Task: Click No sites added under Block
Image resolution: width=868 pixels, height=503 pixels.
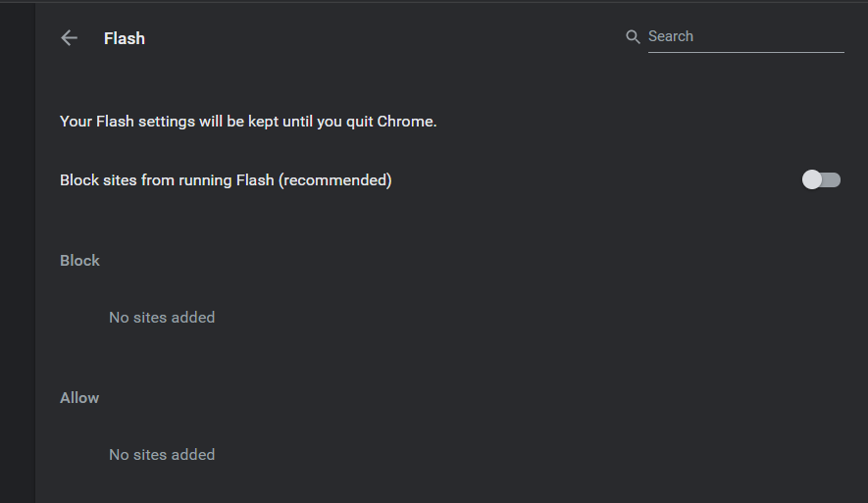Action: pos(162,318)
